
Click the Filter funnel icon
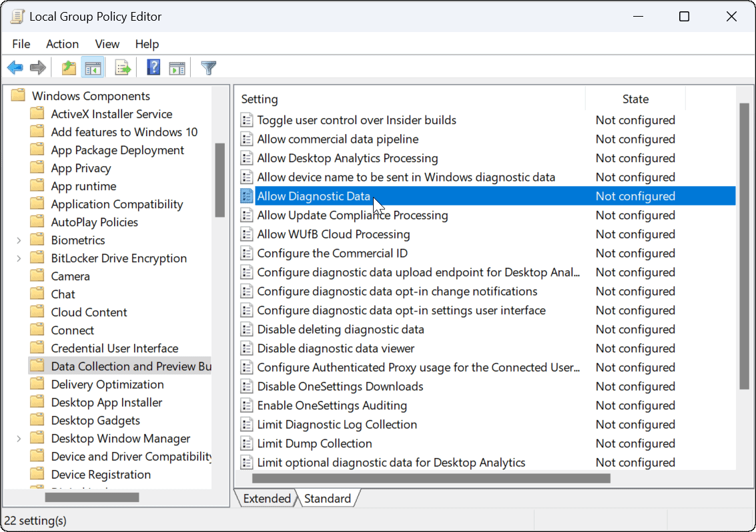coord(209,68)
